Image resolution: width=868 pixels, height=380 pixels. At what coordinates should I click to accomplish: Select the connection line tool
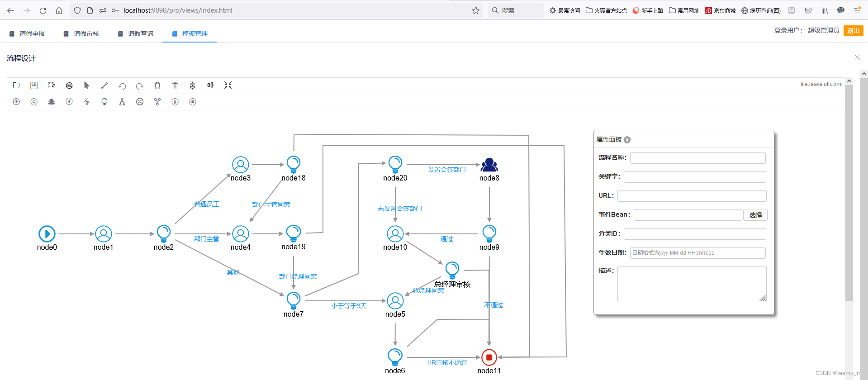click(x=104, y=85)
